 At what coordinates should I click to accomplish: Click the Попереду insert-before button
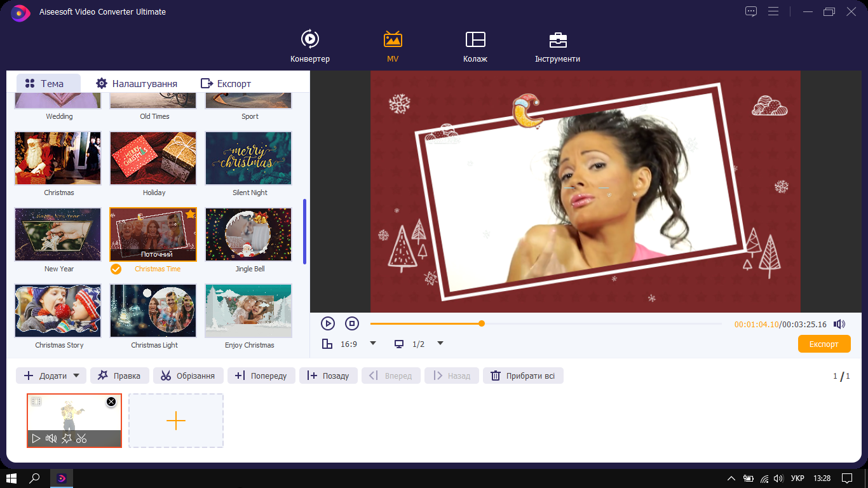(x=261, y=376)
